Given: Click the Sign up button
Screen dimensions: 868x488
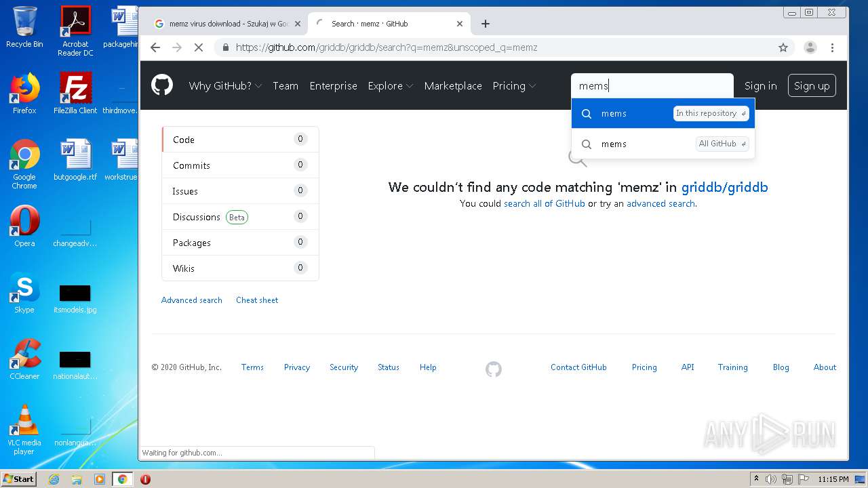Looking at the screenshot, I should tap(812, 86).
